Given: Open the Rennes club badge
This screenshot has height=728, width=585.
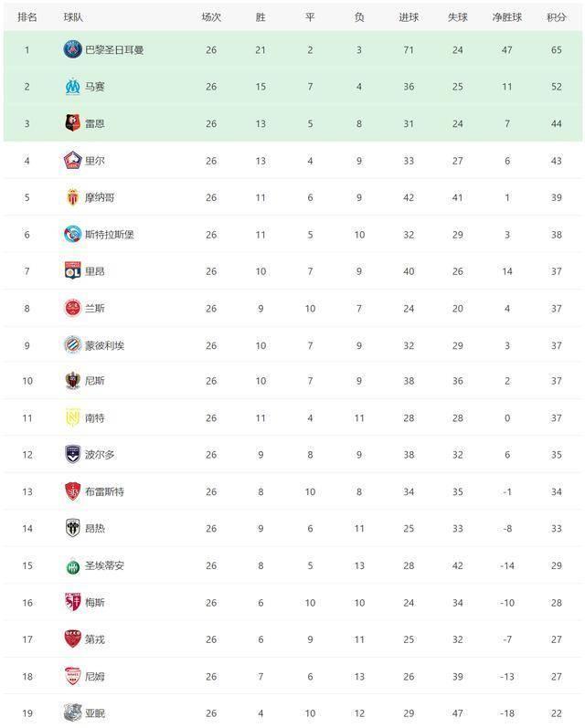Looking at the screenshot, I should tap(72, 123).
